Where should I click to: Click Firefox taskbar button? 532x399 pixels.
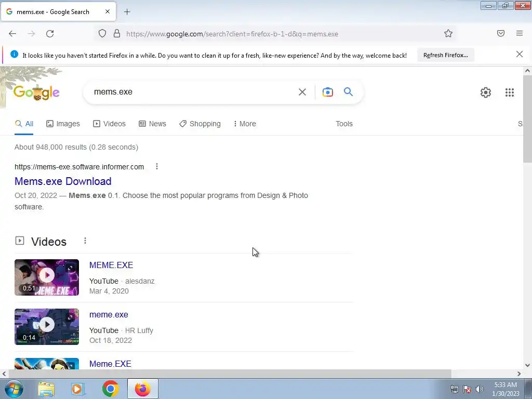pyautogui.click(x=142, y=389)
